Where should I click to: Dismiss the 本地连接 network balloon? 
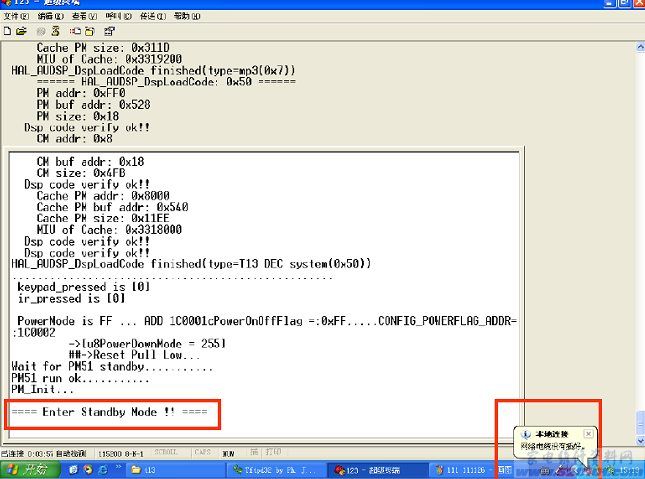pos(588,434)
